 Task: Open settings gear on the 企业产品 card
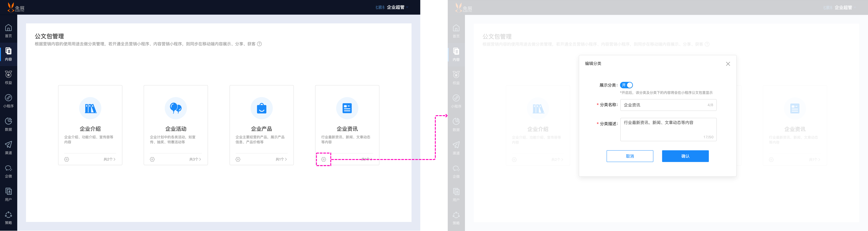(x=238, y=159)
